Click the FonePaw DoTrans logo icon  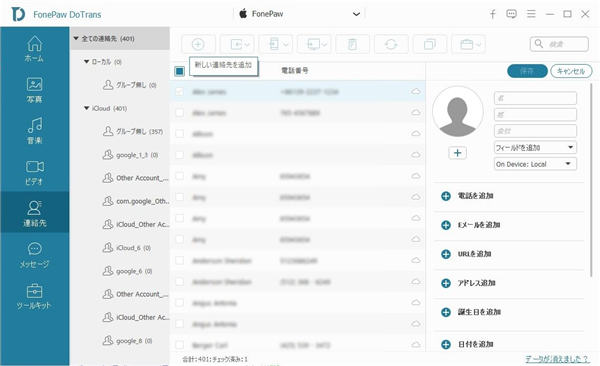(x=18, y=14)
